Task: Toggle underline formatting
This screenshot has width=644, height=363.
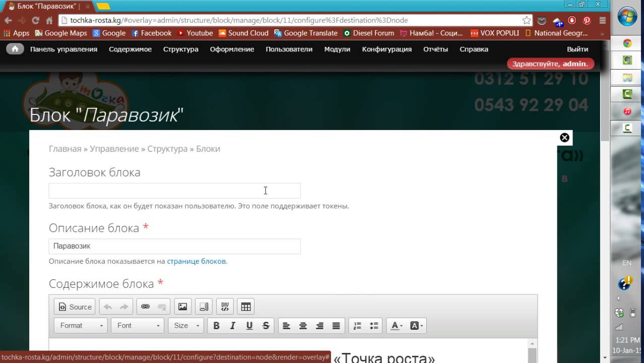Action: click(249, 326)
